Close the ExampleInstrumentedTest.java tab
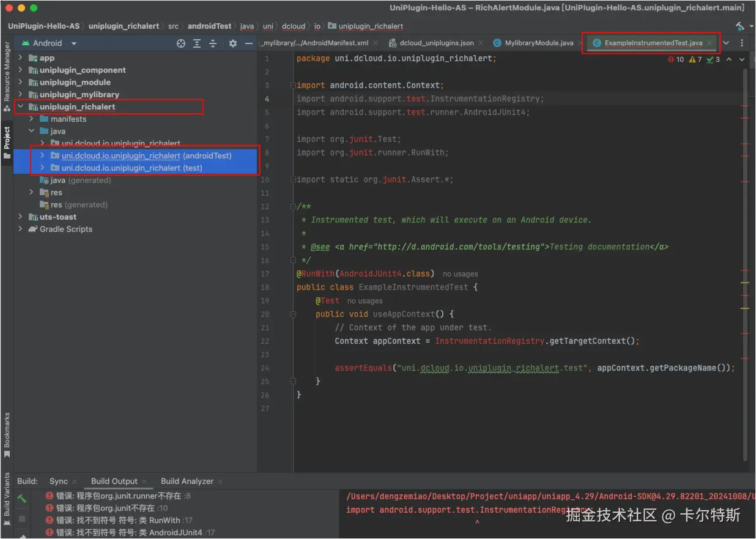Viewport: 756px width, 539px height. coord(710,43)
